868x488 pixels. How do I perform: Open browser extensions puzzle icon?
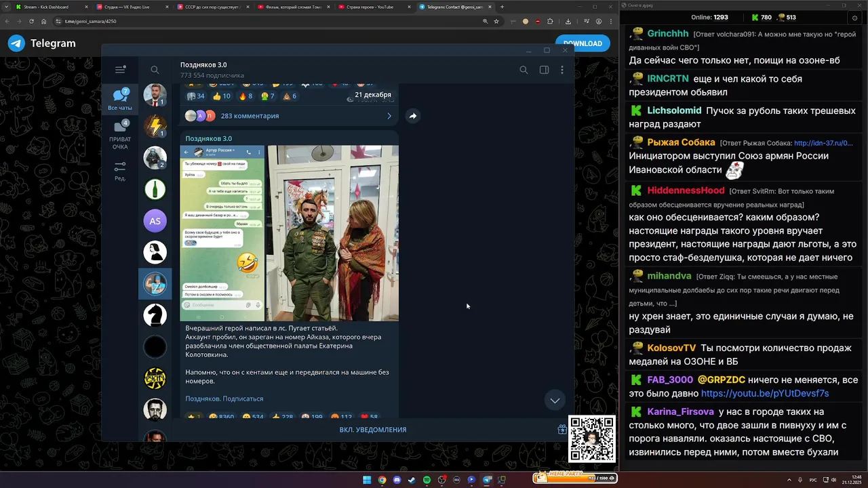pos(550,21)
